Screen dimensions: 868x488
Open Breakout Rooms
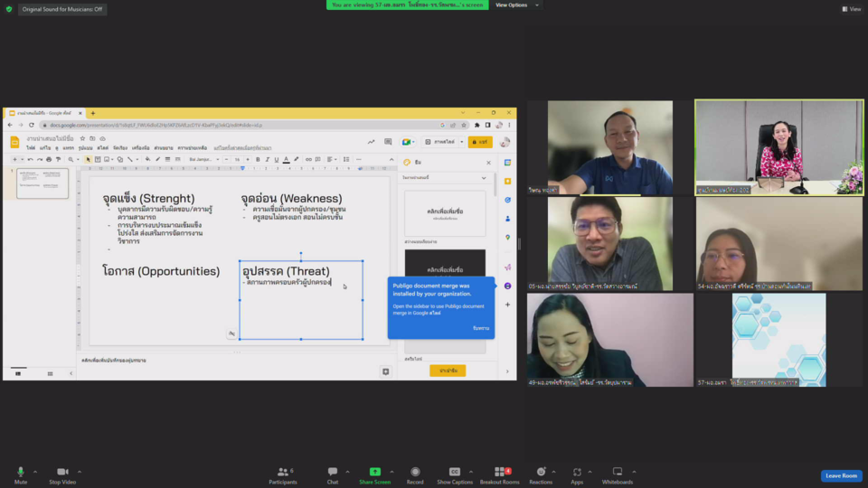pyautogui.click(x=499, y=473)
